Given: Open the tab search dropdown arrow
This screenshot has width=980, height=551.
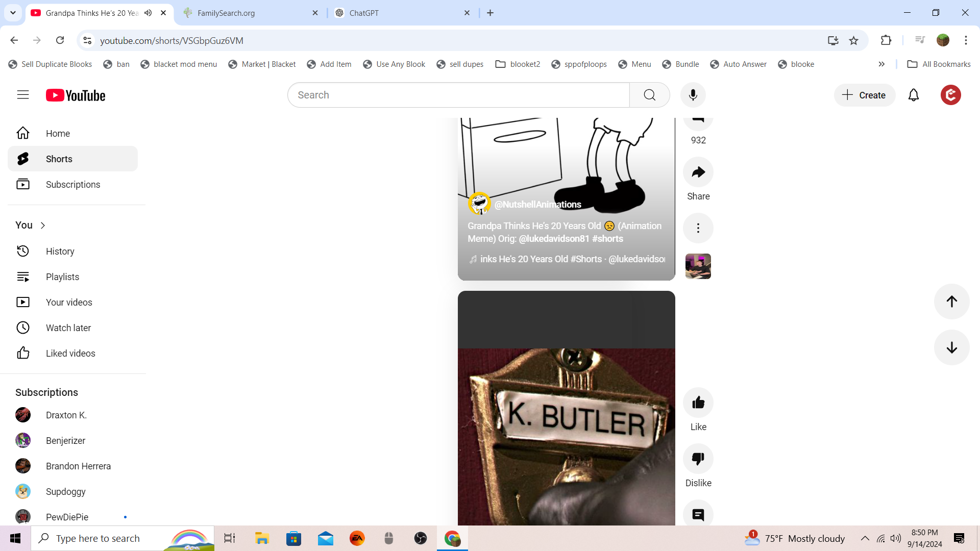Looking at the screenshot, I should pyautogui.click(x=13, y=13).
